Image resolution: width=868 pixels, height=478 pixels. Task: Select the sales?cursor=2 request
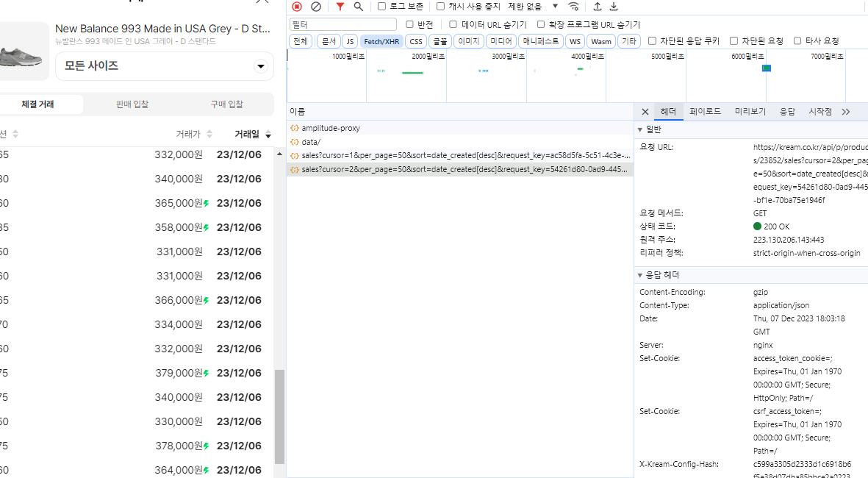[x=460, y=169]
